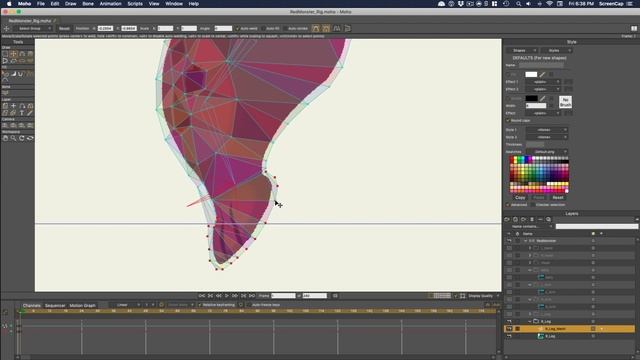Click the Reset button in options bar
Image resolution: width=640 pixels, height=360 pixels.
64,29
